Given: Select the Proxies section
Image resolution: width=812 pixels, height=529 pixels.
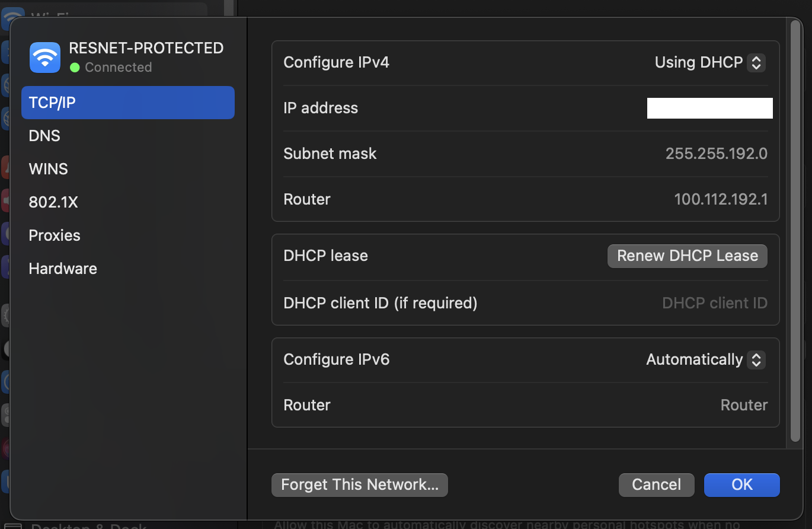Looking at the screenshot, I should coord(54,235).
